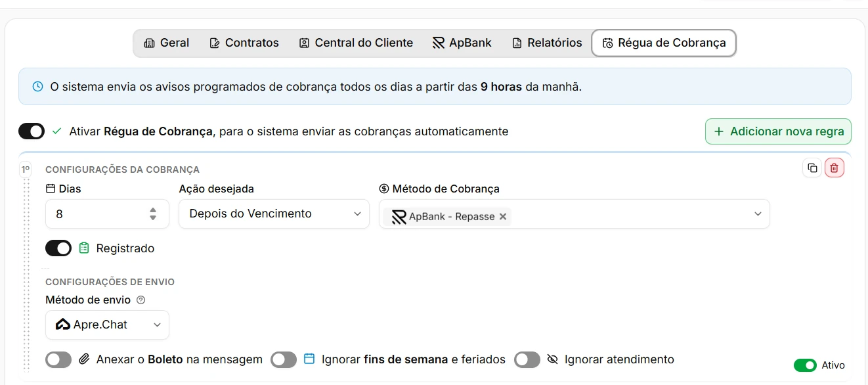Click calendar icon beside Ignorar fins de semana

click(x=309, y=359)
